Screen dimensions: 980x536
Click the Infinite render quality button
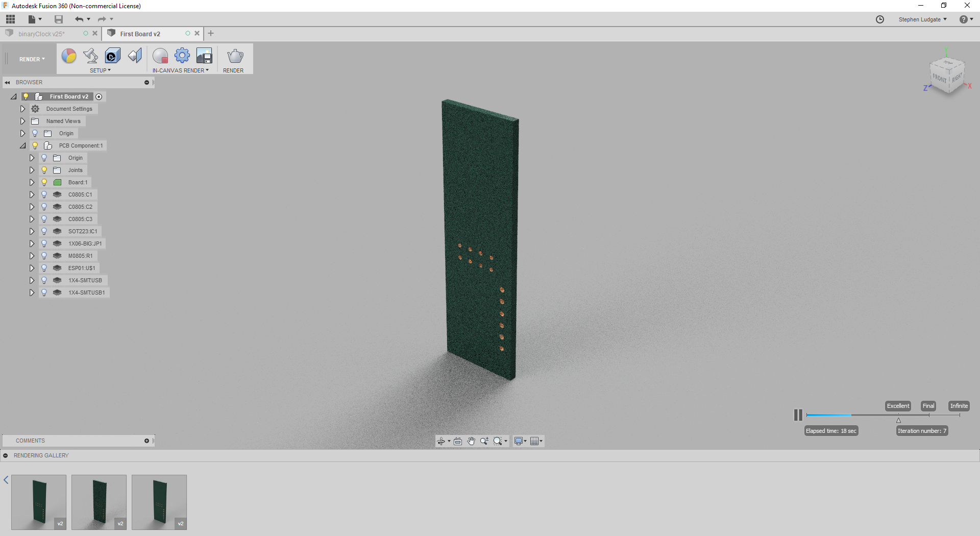[959, 406]
